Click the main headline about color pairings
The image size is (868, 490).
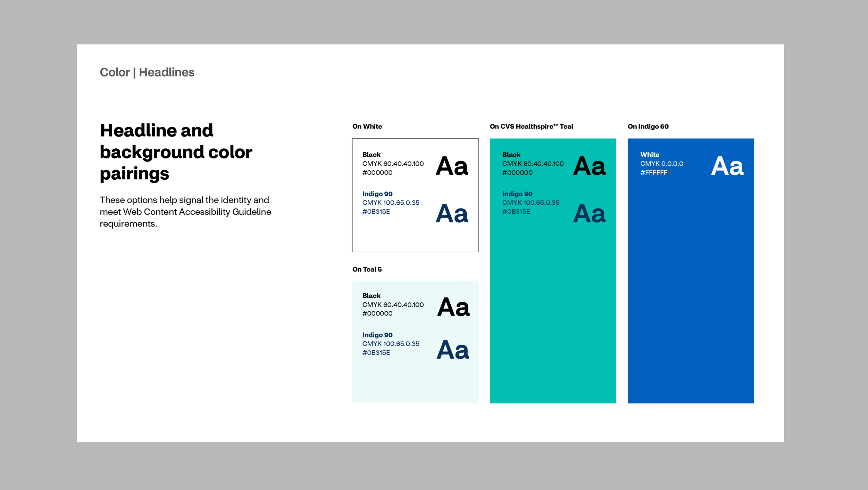(176, 152)
